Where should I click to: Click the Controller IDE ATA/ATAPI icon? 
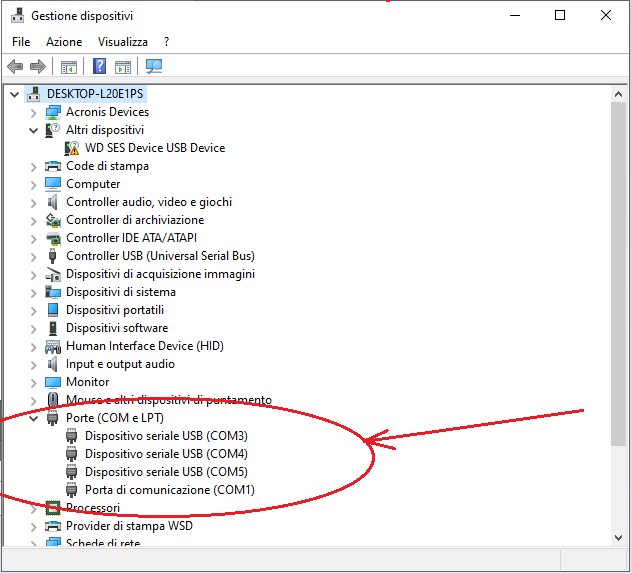pyautogui.click(x=53, y=238)
